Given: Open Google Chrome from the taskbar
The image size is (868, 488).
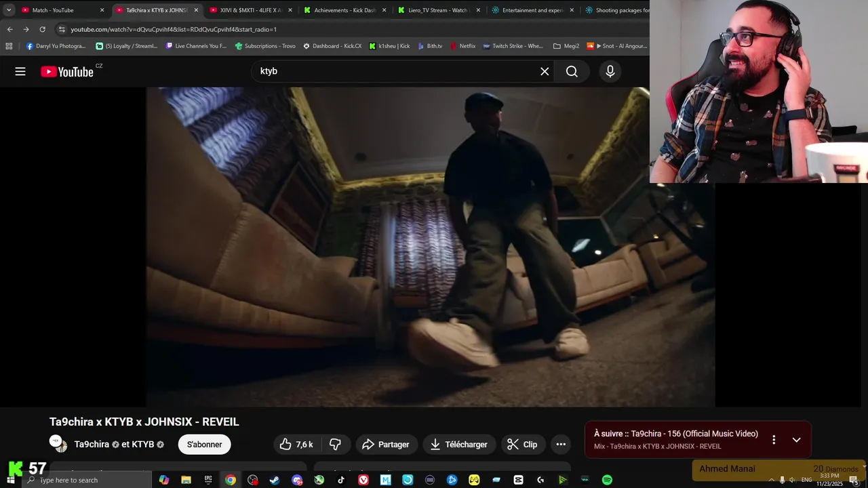Looking at the screenshot, I should pyautogui.click(x=231, y=480).
